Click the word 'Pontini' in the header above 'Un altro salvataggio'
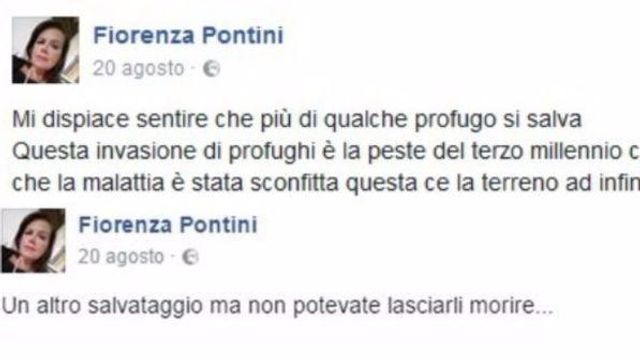 (x=219, y=224)
